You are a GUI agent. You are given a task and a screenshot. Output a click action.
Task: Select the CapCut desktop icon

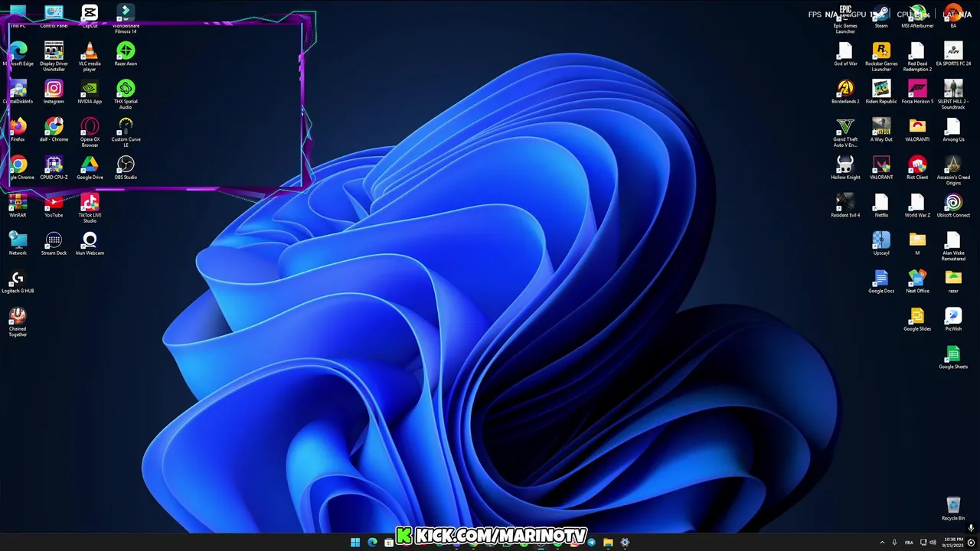(x=90, y=15)
